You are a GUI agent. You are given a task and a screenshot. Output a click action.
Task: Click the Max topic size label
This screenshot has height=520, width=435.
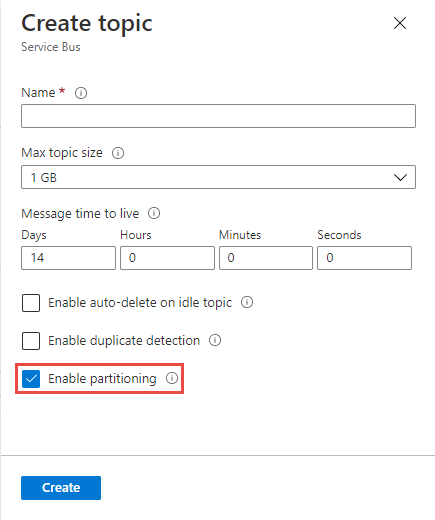click(x=62, y=153)
